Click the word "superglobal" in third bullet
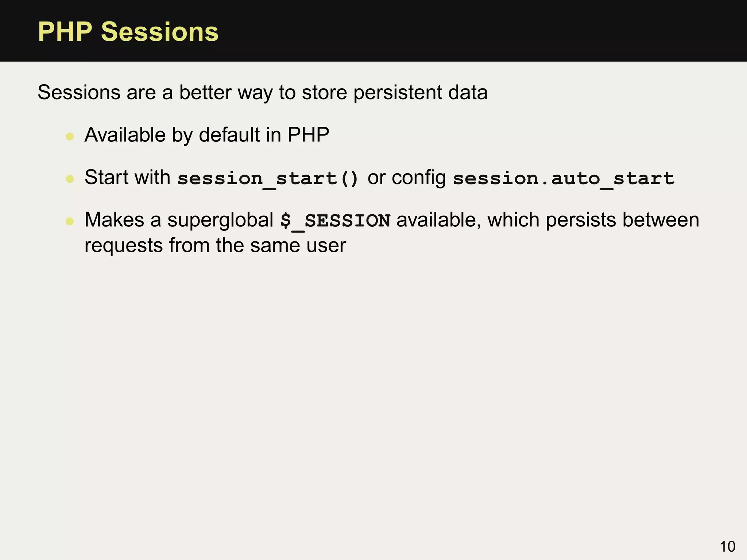Viewport: 747px width, 560px height. (220, 220)
